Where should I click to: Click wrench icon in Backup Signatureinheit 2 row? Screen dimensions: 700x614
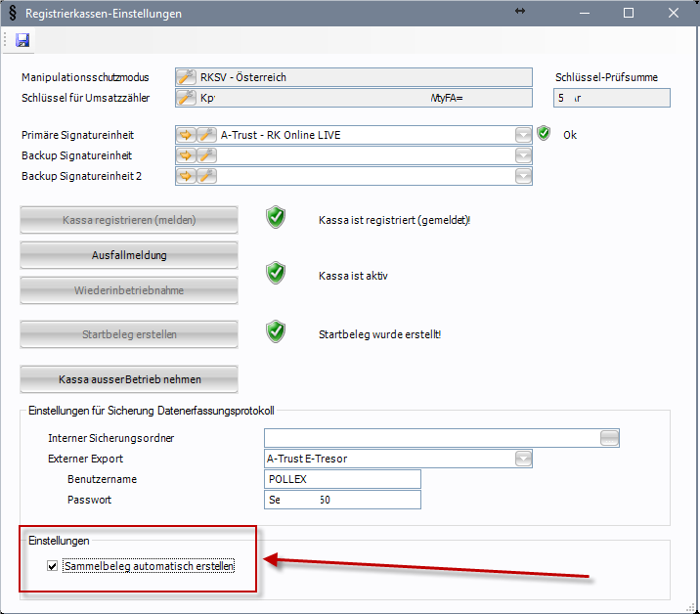click(206, 176)
